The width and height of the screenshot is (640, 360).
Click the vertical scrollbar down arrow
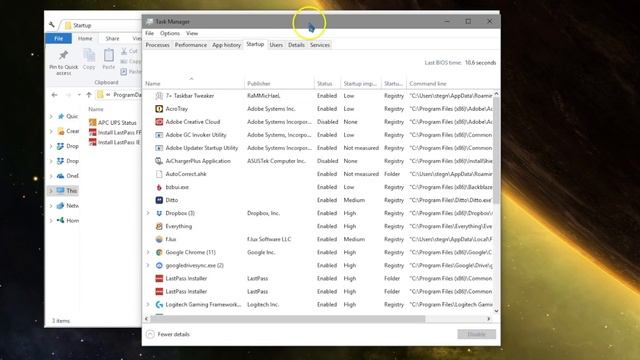click(x=496, y=311)
